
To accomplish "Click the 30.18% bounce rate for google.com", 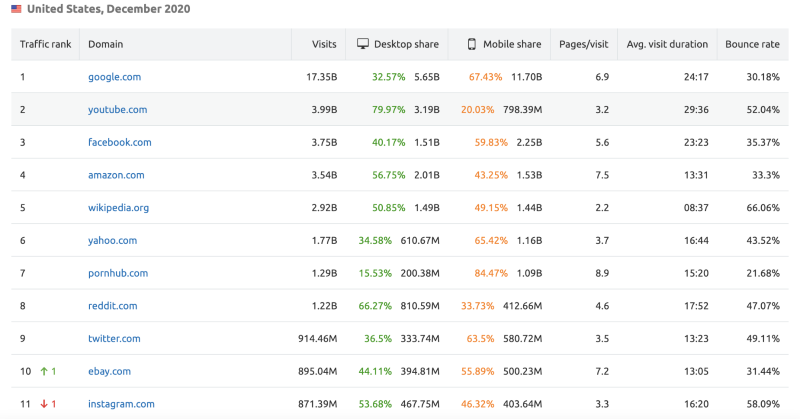I will click(763, 77).
